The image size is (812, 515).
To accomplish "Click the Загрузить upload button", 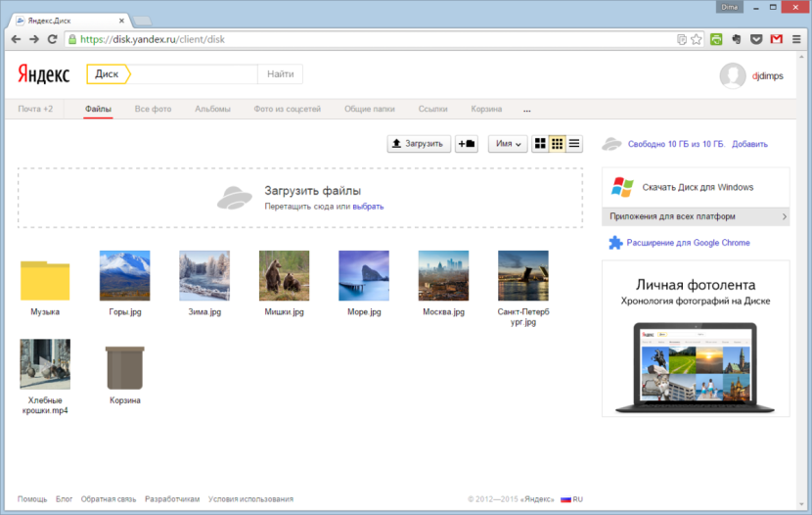I will pyautogui.click(x=419, y=144).
